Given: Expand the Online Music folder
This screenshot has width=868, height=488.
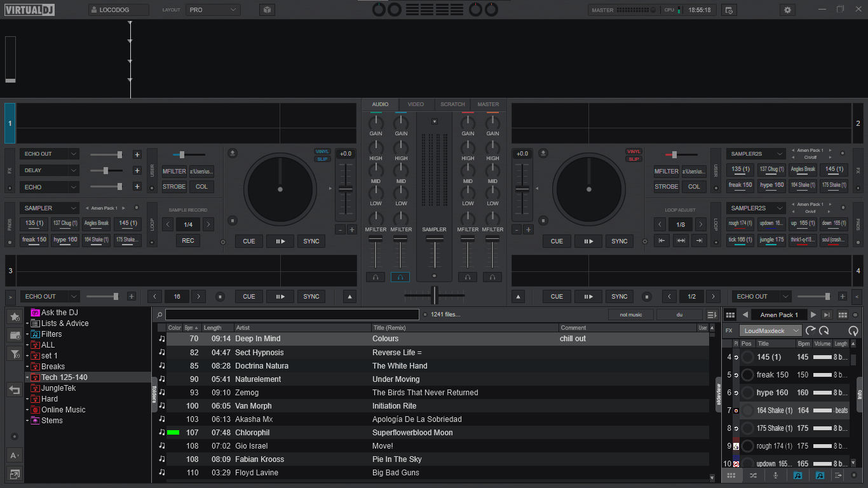Looking at the screenshot, I should click(x=27, y=410).
